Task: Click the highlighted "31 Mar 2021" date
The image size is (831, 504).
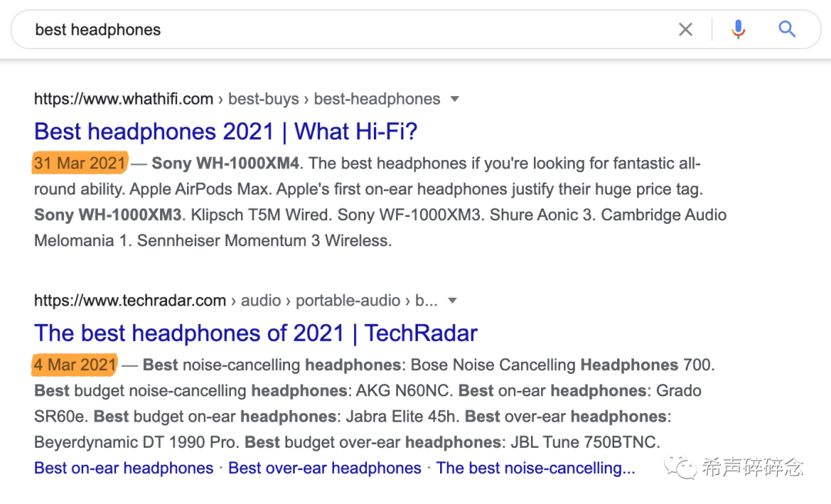Action: click(x=79, y=163)
